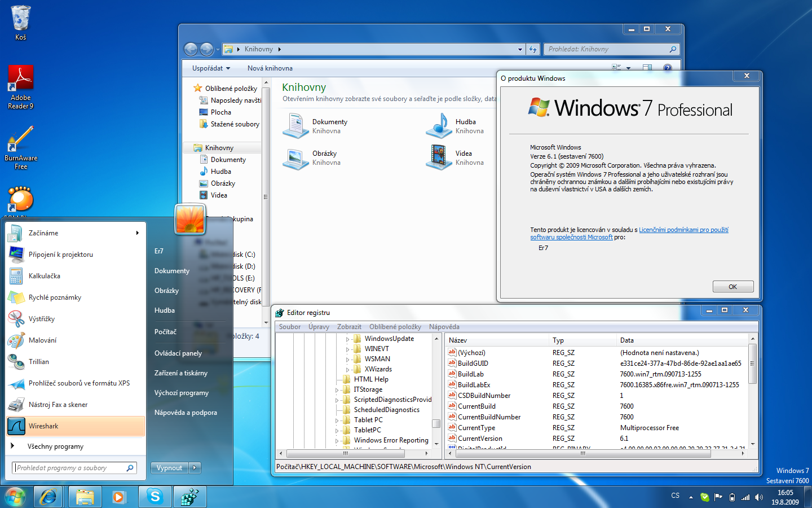812x508 pixels.
Task: Click the network signal tray icon
Action: 745,497
